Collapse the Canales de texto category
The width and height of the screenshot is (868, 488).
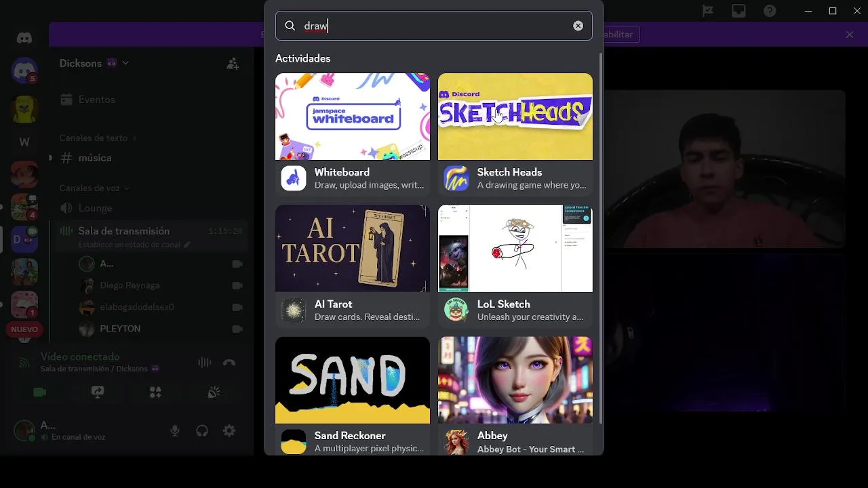tap(98, 138)
